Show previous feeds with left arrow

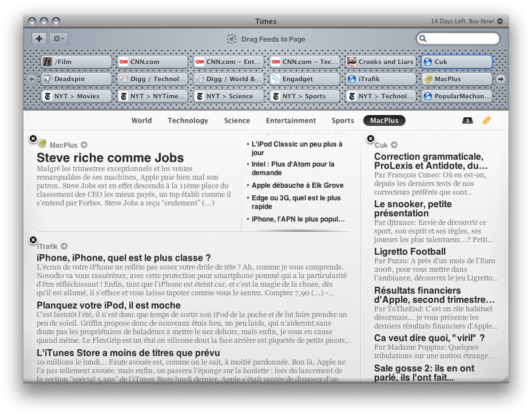pos(32,79)
